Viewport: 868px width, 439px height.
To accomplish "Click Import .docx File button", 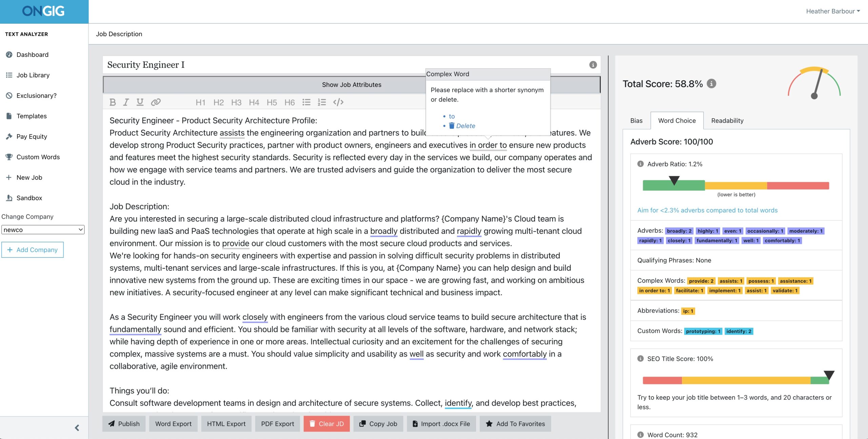I will 441,424.
